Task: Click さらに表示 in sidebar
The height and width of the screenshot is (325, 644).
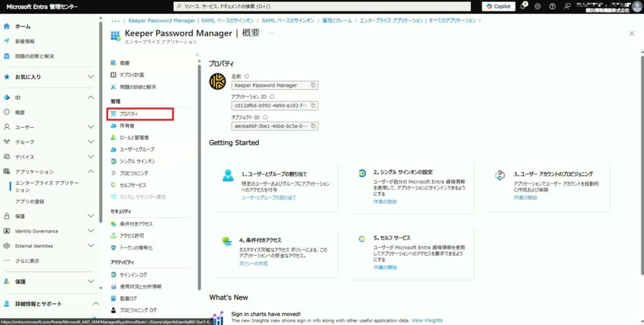Action: point(27,261)
